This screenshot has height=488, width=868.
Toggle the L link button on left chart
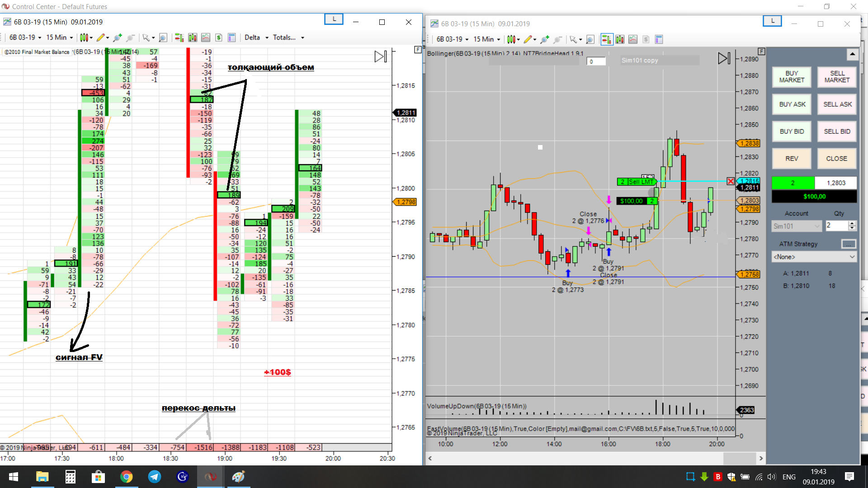point(334,19)
